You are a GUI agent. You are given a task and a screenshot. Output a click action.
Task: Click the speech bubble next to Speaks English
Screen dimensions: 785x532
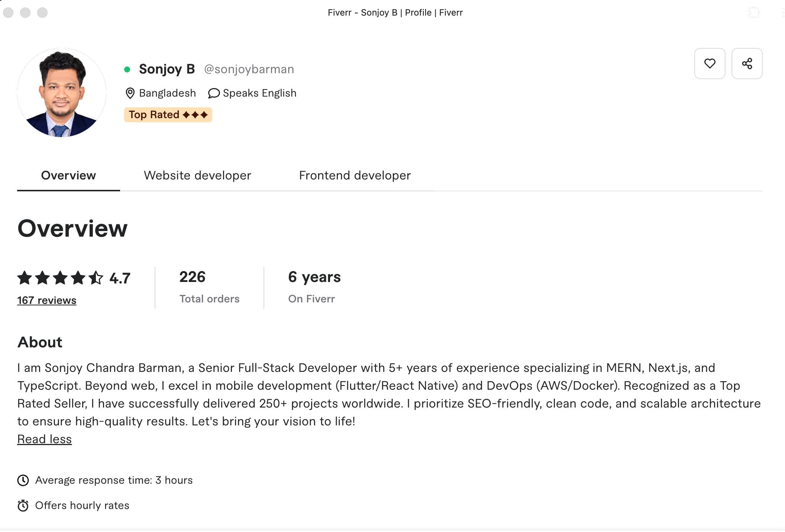(213, 93)
